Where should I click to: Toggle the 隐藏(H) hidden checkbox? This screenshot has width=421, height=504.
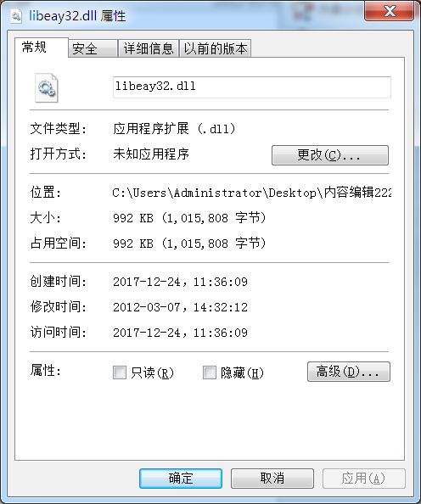coord(210,372)
